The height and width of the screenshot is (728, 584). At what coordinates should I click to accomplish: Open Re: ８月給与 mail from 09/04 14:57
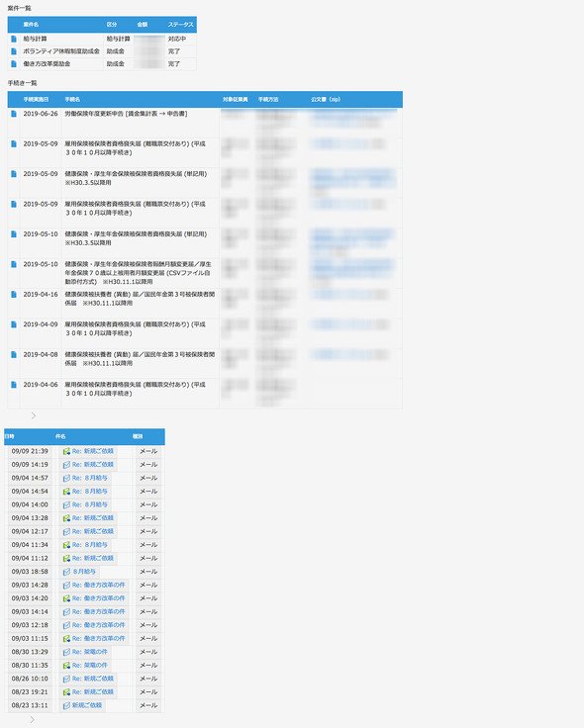click(x=90, y=478)
